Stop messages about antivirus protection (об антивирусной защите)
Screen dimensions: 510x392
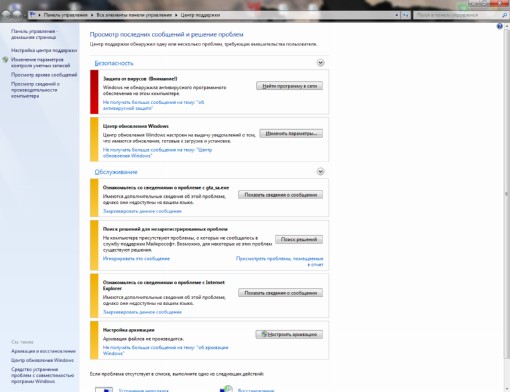[x=153, y=105]
